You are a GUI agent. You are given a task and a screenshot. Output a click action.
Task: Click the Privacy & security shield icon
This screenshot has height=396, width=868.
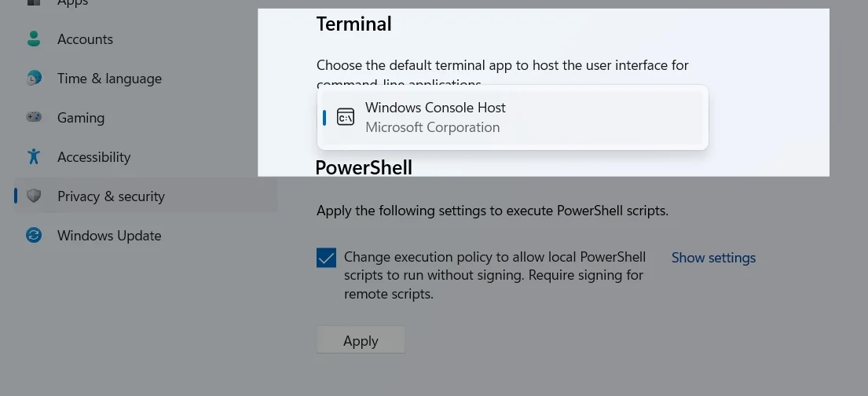34,196
